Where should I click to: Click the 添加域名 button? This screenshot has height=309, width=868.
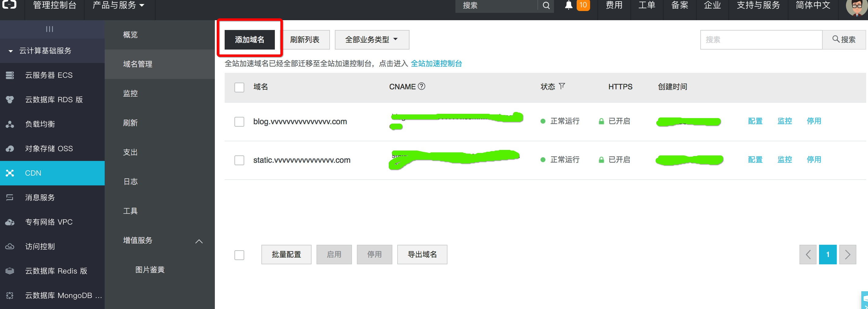[250, 40]
